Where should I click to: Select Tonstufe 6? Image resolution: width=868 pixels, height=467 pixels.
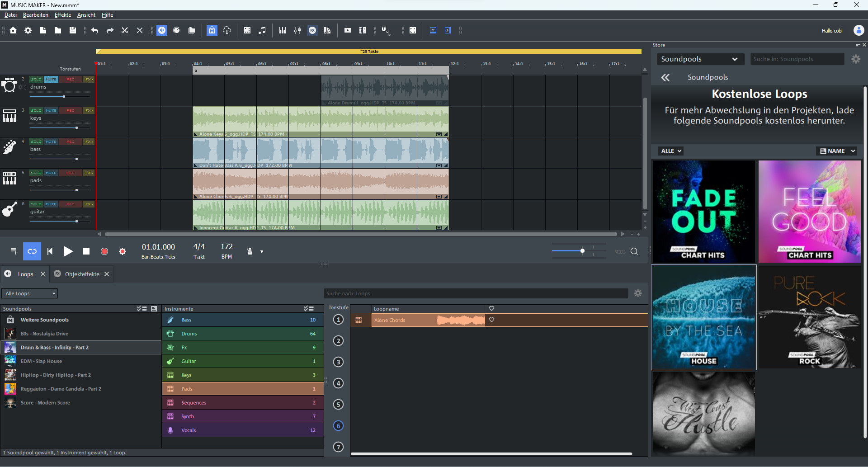point(338,425)
